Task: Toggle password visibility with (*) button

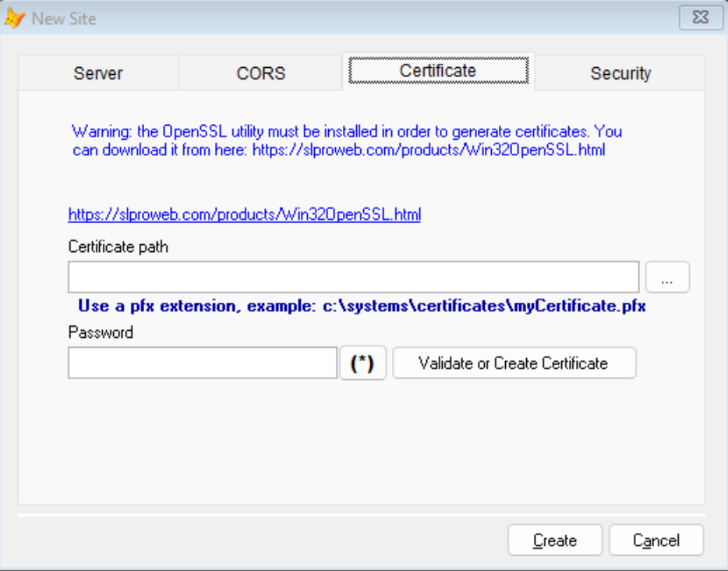Action: [362, 363]
